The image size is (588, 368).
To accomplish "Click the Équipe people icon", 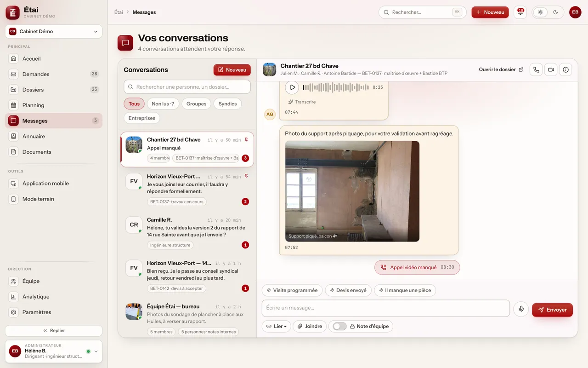I will pos(14,281).
